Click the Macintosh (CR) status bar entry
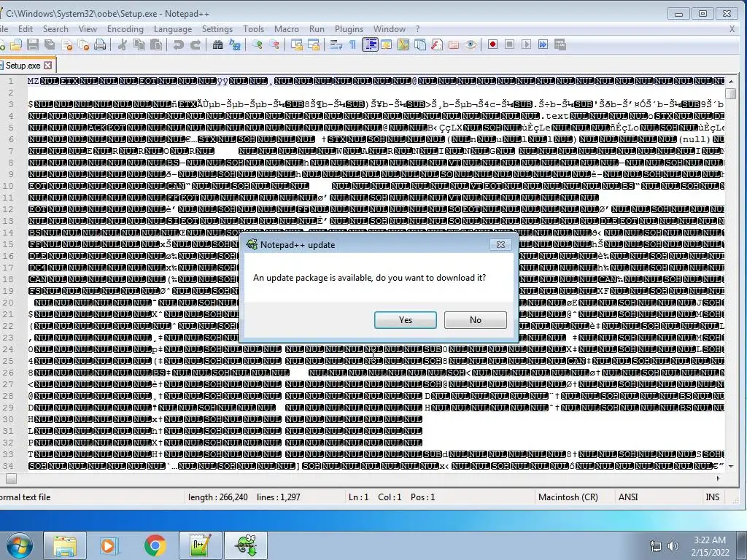This screenshot has width=747, height=560. (568, 497)
